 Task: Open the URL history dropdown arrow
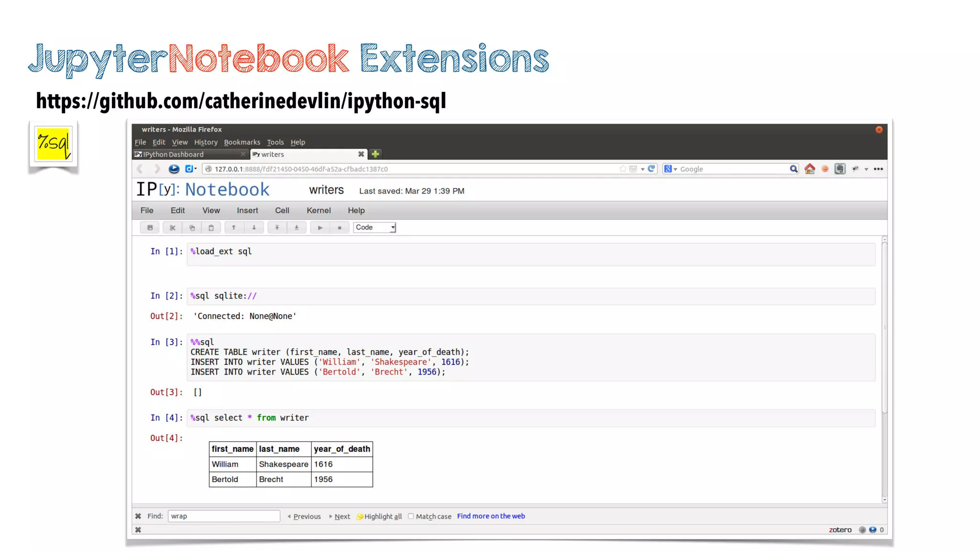pyautogui.click(x=643, y=169)
